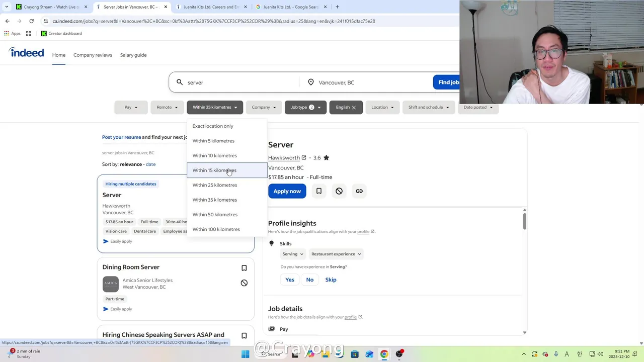
Task: Remove the English filter with its X
Action: 354,107
